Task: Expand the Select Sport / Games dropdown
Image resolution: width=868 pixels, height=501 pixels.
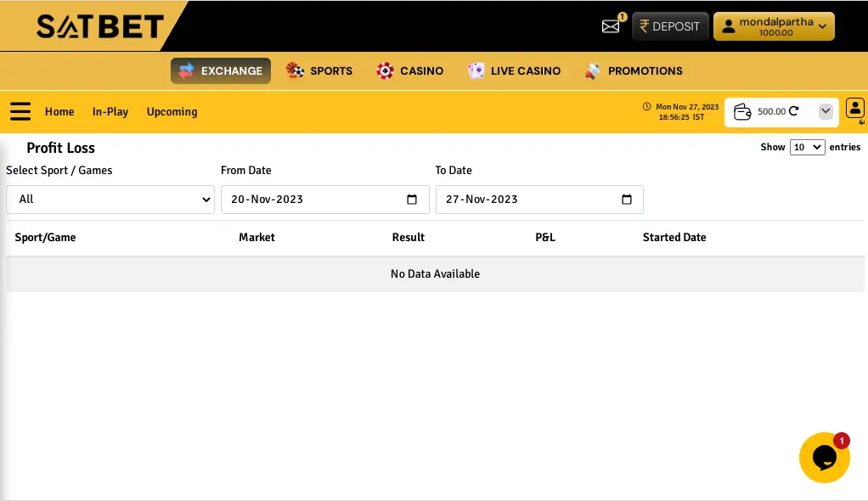Action: [110, 200]
